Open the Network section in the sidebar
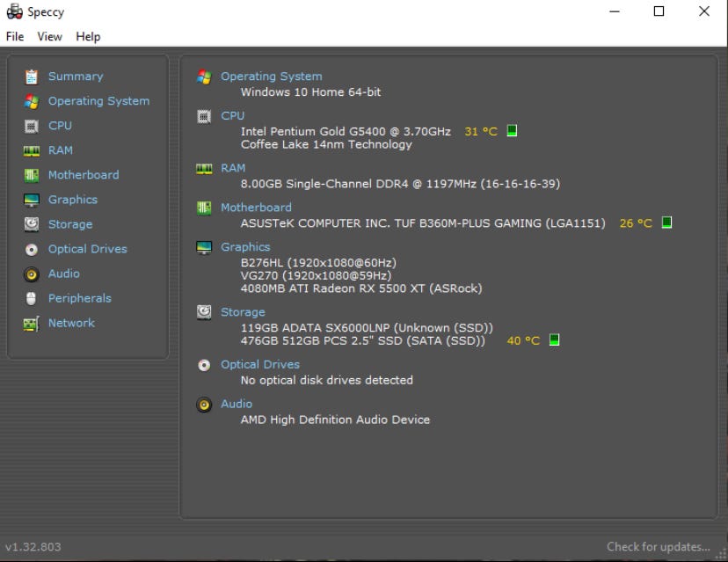 [x=71, y=323]
